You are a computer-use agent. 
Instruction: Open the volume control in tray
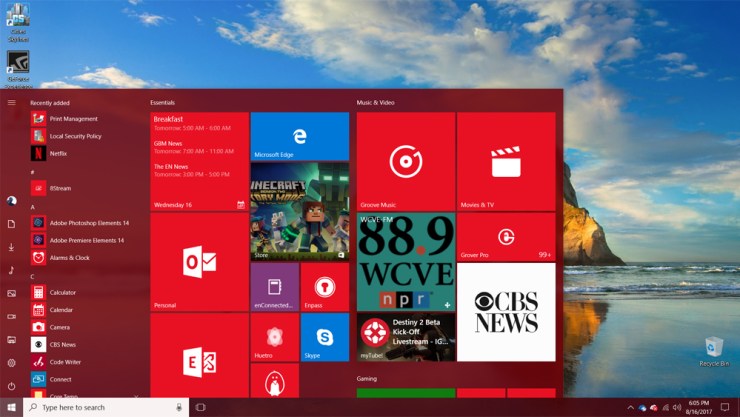tap(677, 407)
